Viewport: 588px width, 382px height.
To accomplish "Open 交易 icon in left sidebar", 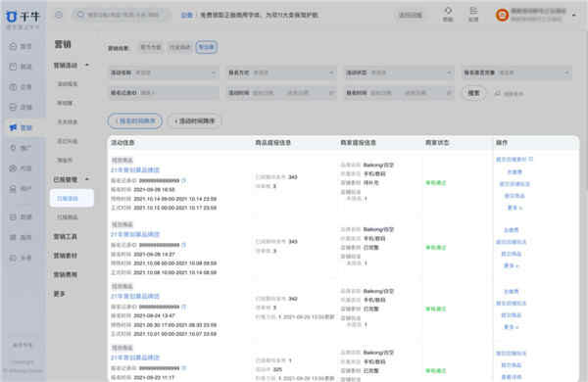I will click(x=13, y=86).
